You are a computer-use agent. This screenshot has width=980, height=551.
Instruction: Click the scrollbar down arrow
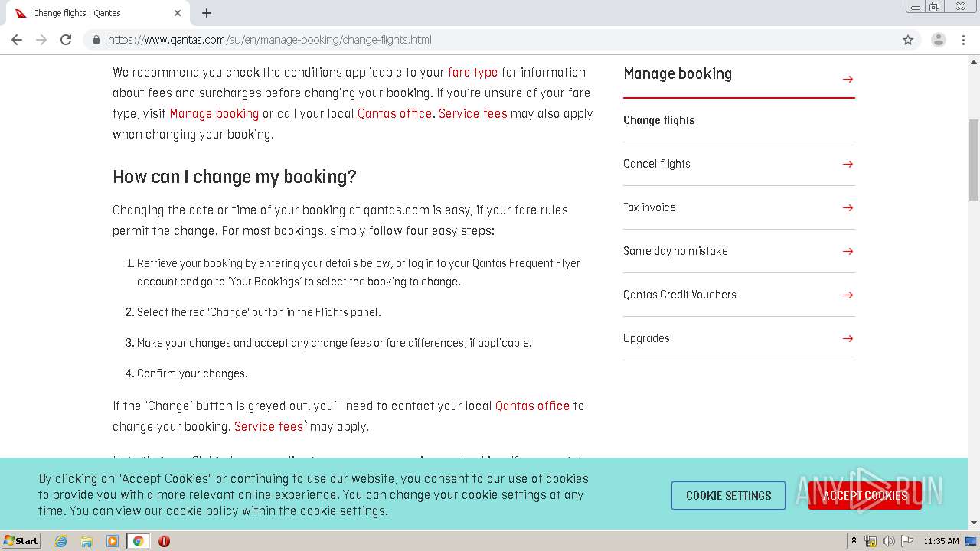pos(974,523)
